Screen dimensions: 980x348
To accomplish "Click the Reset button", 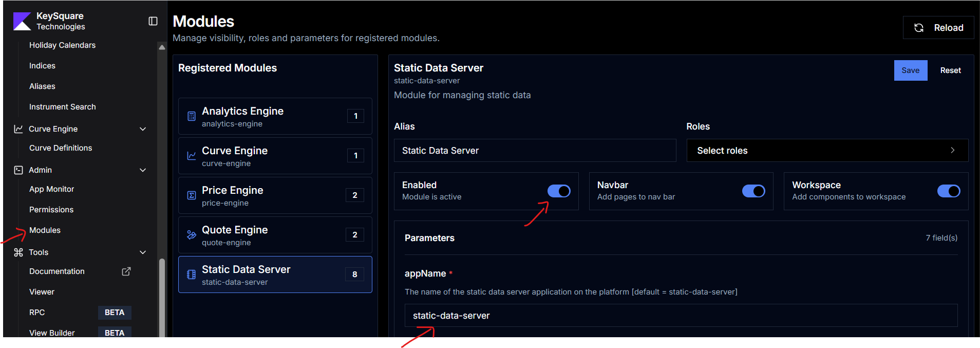I will 950,70.
